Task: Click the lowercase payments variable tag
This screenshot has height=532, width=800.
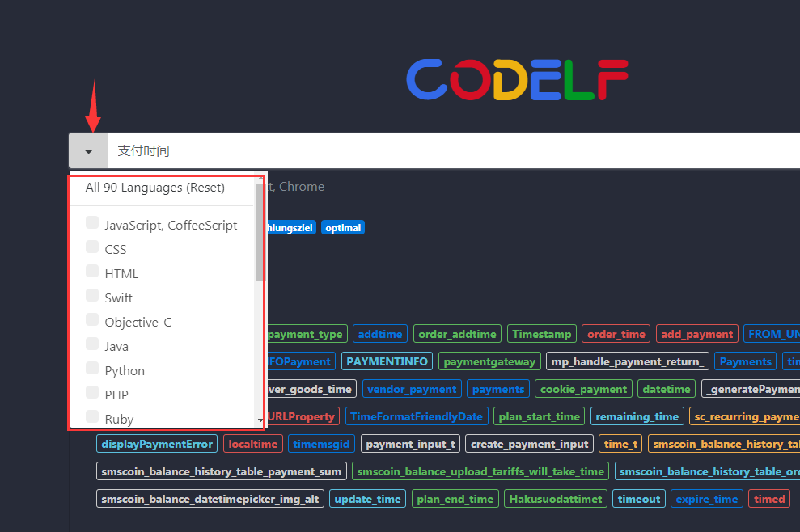Action: coord(498,389)
